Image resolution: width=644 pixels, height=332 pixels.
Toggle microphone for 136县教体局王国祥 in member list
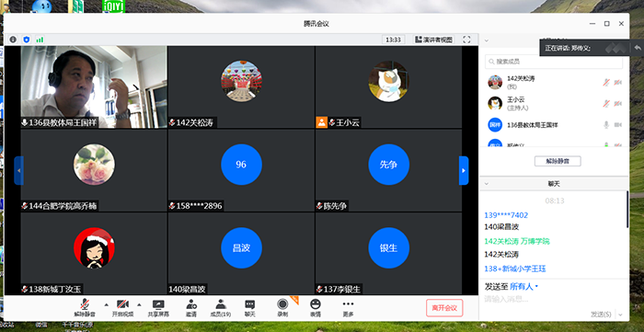coord(606,125)
